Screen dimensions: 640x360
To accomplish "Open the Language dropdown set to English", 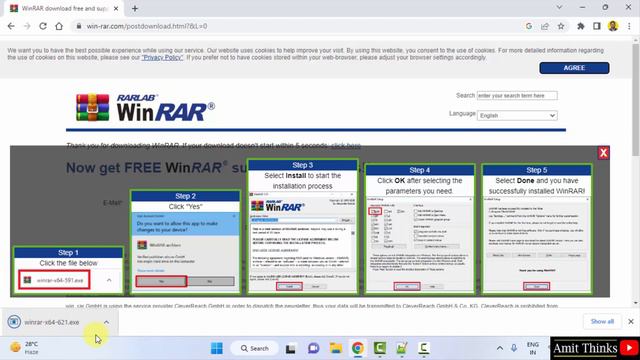I will point(517,116).
